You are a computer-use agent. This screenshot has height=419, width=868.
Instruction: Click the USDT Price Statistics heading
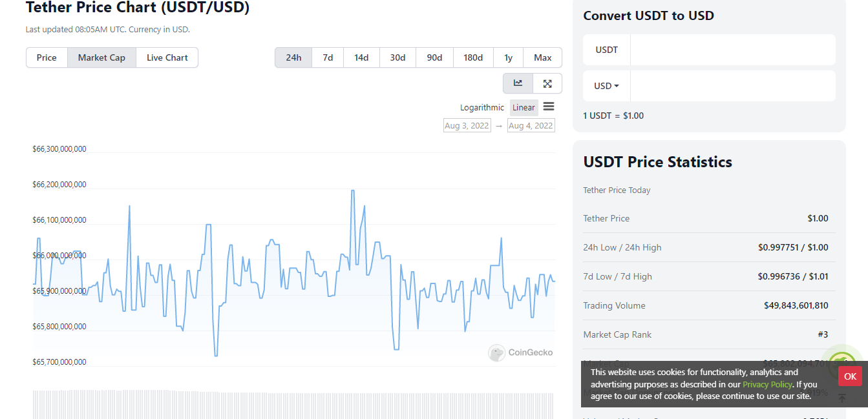(657, 162)
